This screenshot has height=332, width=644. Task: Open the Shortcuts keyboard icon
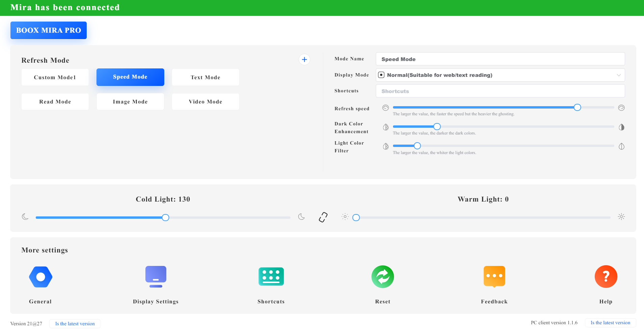point(271,277)
